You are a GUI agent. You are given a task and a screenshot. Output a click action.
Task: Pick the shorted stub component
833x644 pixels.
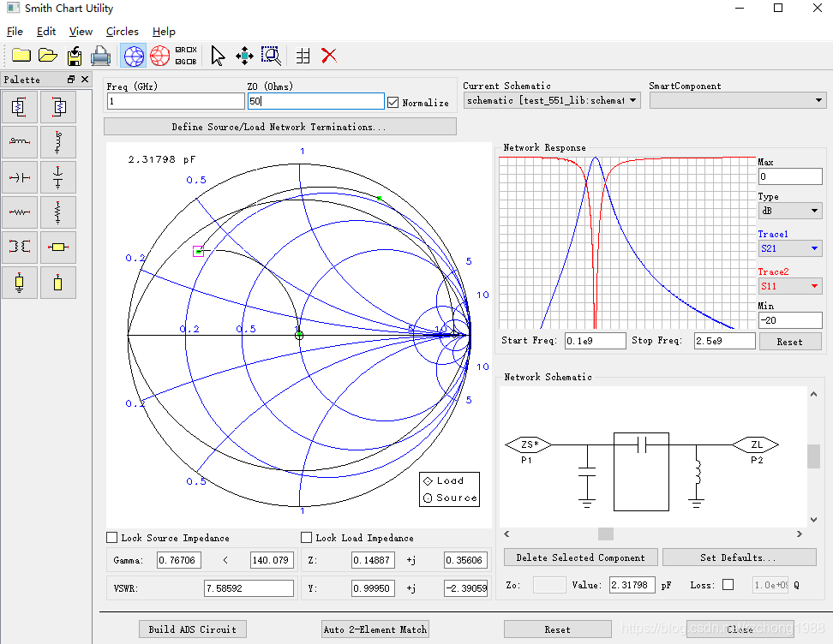(x=20, y=283)
